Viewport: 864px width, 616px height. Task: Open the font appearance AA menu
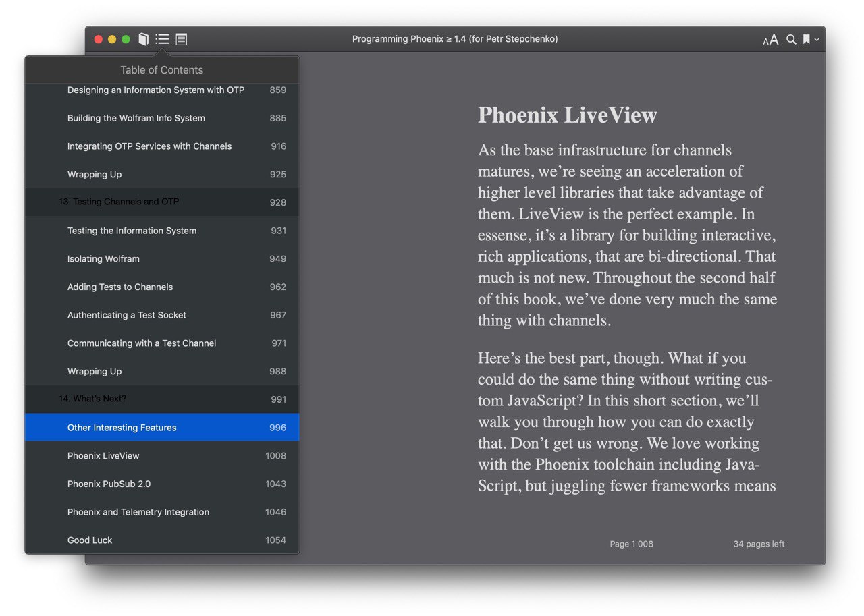(771, 40)
